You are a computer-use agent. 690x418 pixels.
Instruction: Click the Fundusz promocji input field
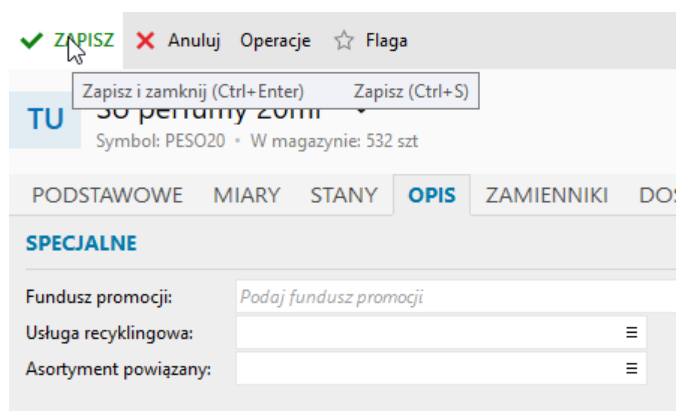(x=456, y=297)
